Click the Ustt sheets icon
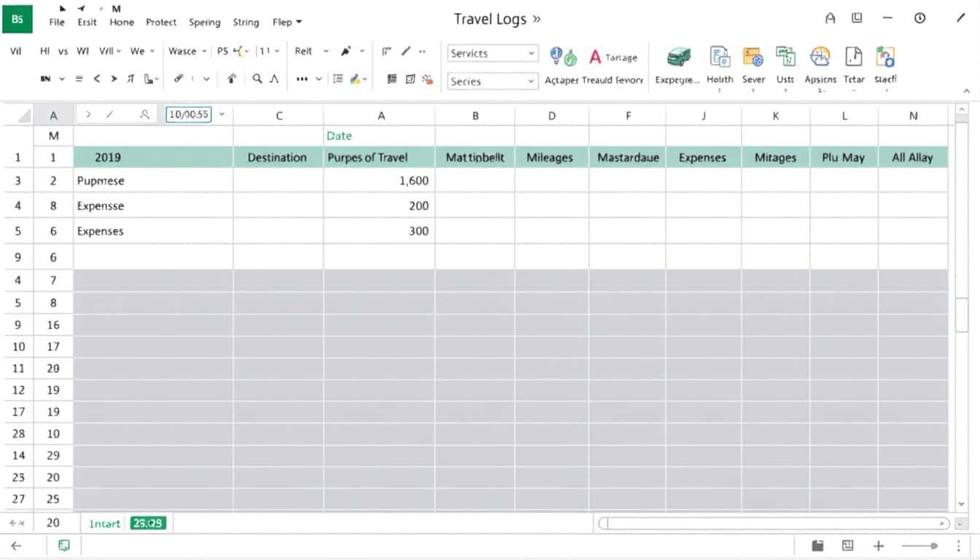Viewport: 980px width, 560px height. (x=785, y=58)
